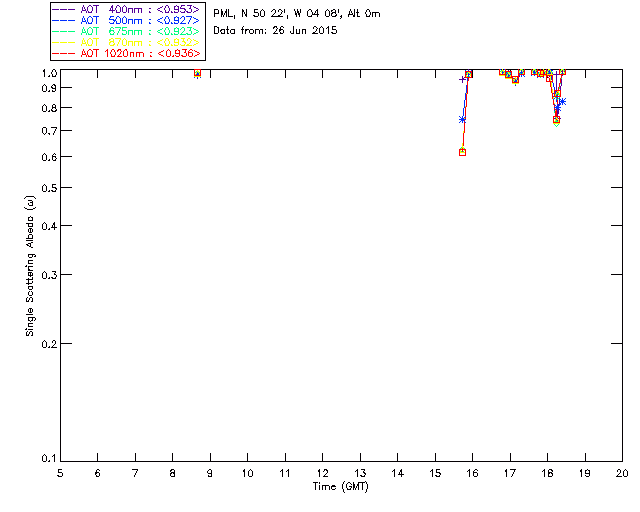The image size is (640, 512).
Task: Click the 0.2 y-axis tick label
Action: [49, 344]
